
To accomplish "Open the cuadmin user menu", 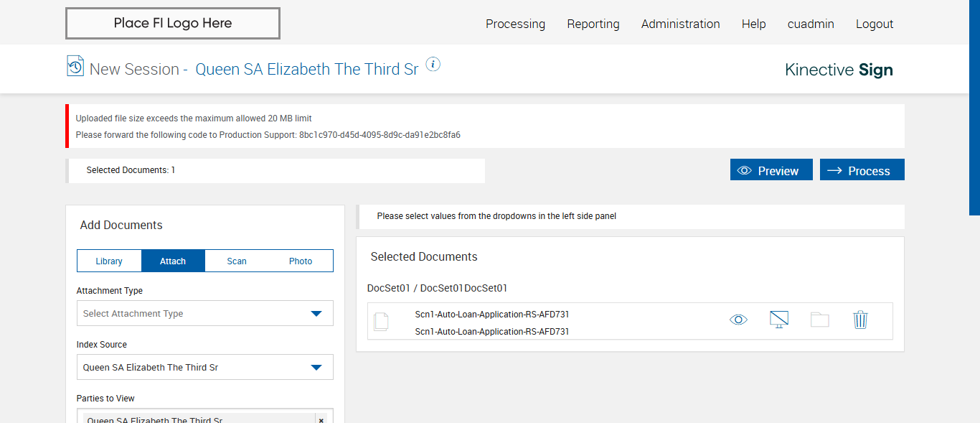I will 811,24.
